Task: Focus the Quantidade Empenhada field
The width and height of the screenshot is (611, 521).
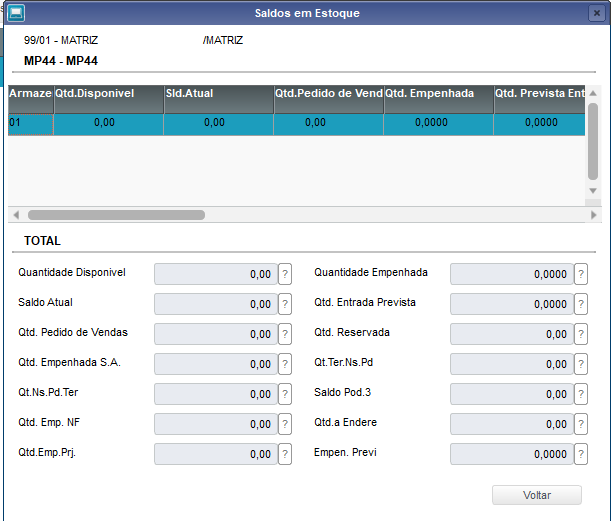Action: (x=512, y=274)
